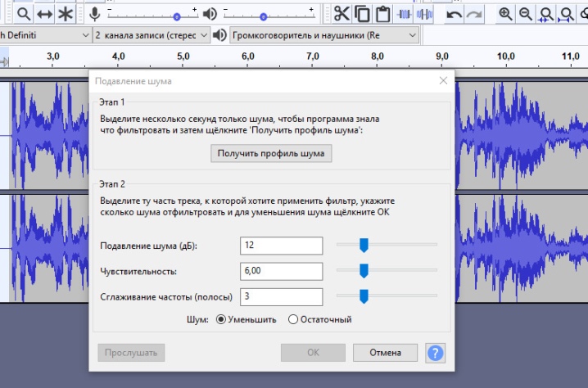Click the 10,0 mark on timeline ruler
588x388 pixels.
505,56
